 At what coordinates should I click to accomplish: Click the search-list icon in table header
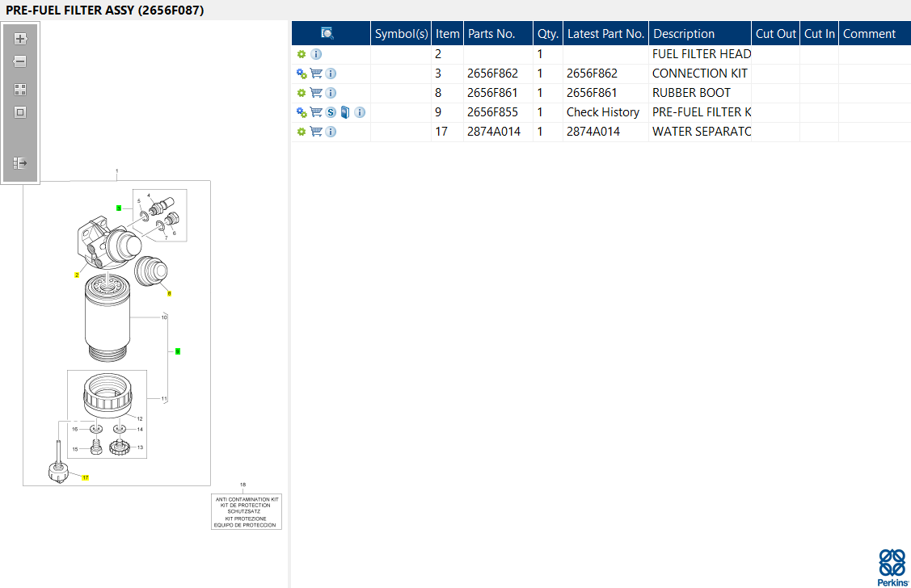pos(327,33)
